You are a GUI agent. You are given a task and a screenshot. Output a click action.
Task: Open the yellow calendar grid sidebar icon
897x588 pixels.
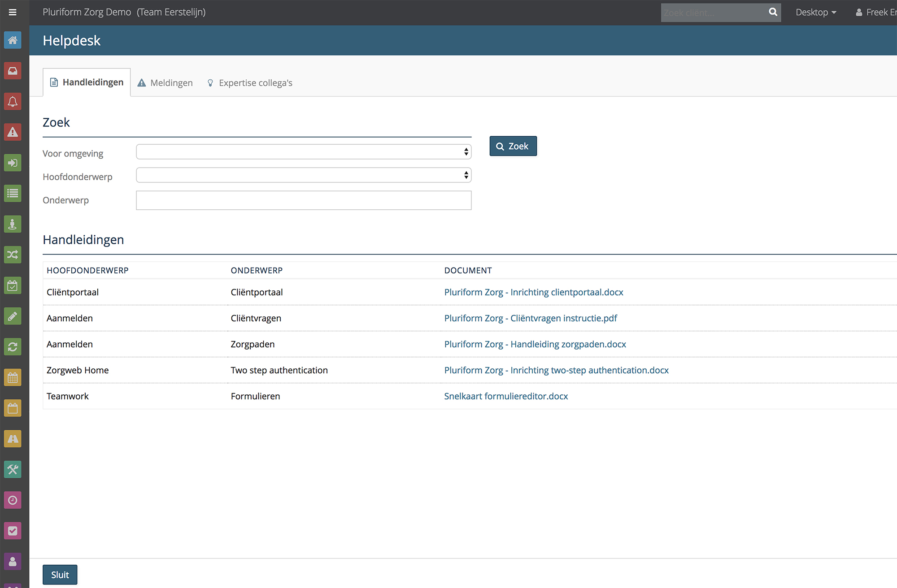tap(13, 377)
